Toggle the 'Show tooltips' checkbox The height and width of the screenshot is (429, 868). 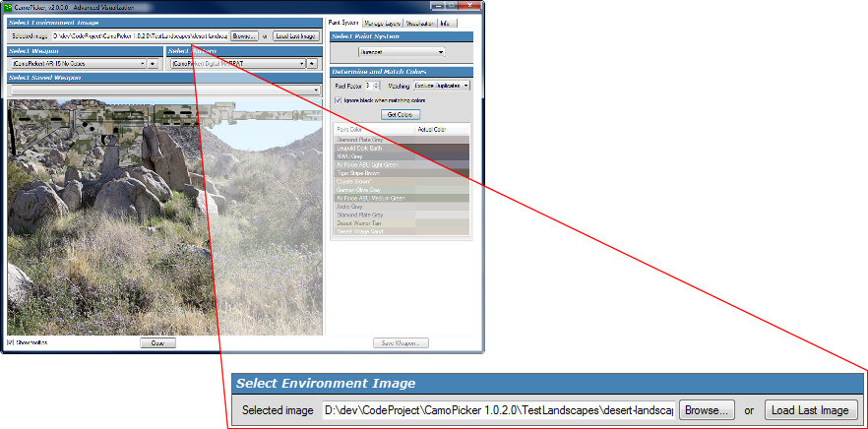pyautogui.click(x=10, y=342)
